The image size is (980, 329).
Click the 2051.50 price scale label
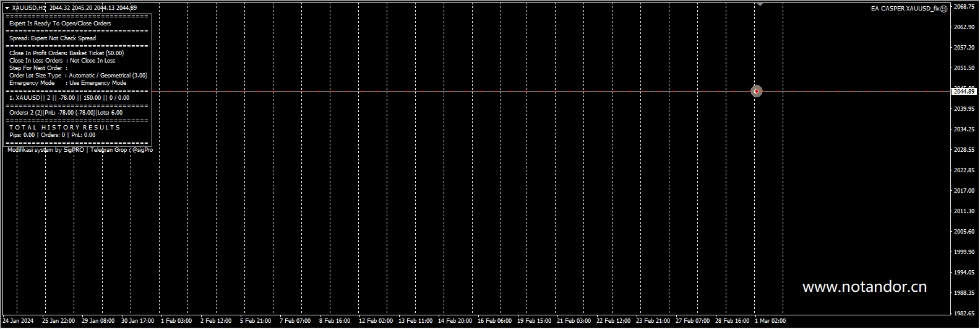964,68
